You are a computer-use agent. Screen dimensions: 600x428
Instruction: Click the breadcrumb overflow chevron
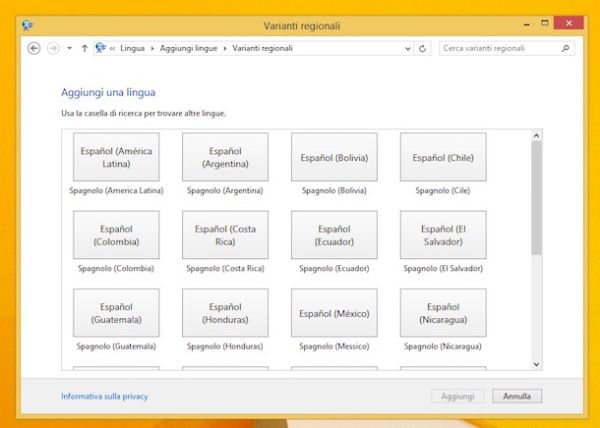[113, 48]
